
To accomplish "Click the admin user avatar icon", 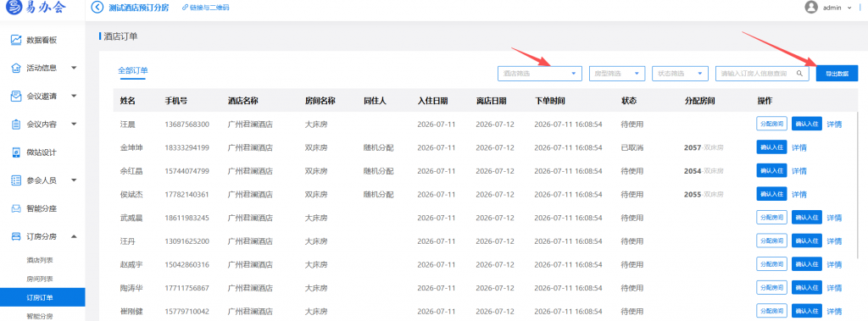I will click(811, 8).
